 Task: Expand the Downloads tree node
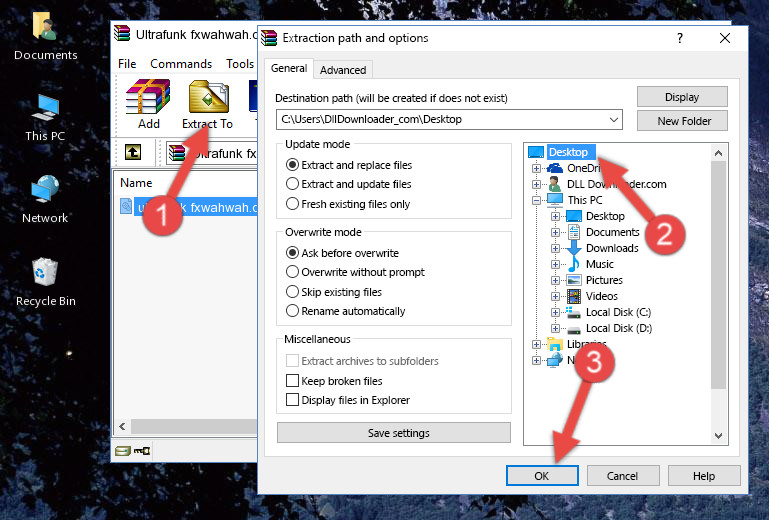pyautogui.click(x=555, y=248)
